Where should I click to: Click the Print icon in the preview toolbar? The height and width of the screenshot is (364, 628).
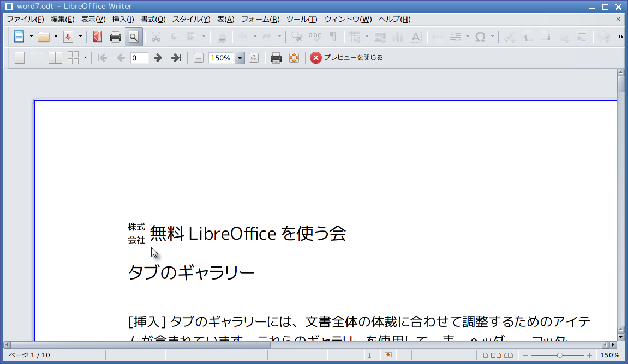(276, 58)
